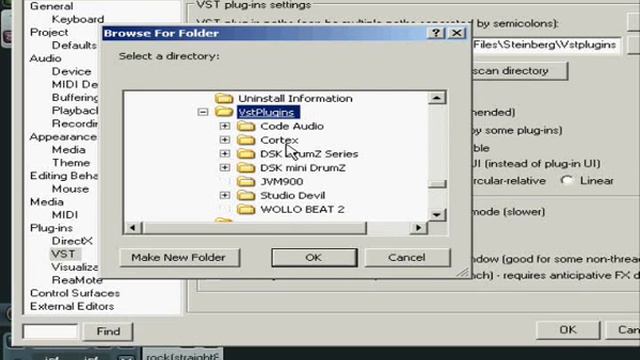Select the DSK mini DrumZ folder name
The height and width of the screenshot is (360, 640).
tap(303, 168)
